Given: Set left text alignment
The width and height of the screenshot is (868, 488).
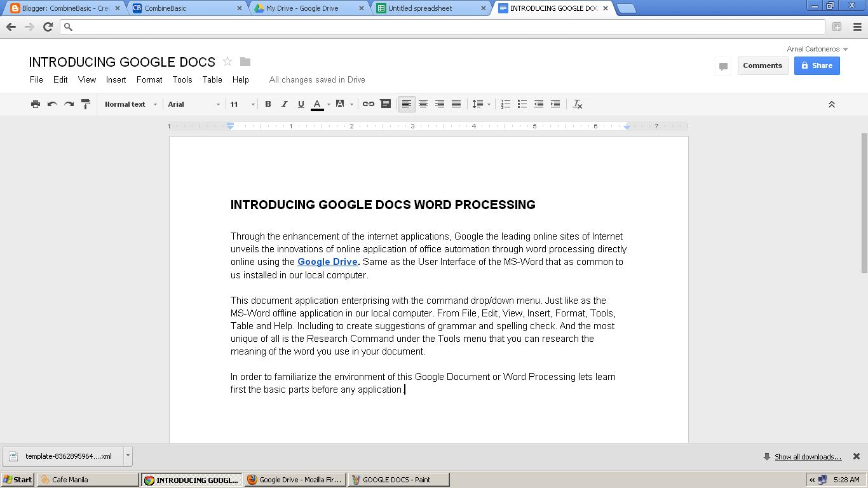Looking at the screenshot, I should 407,104.
